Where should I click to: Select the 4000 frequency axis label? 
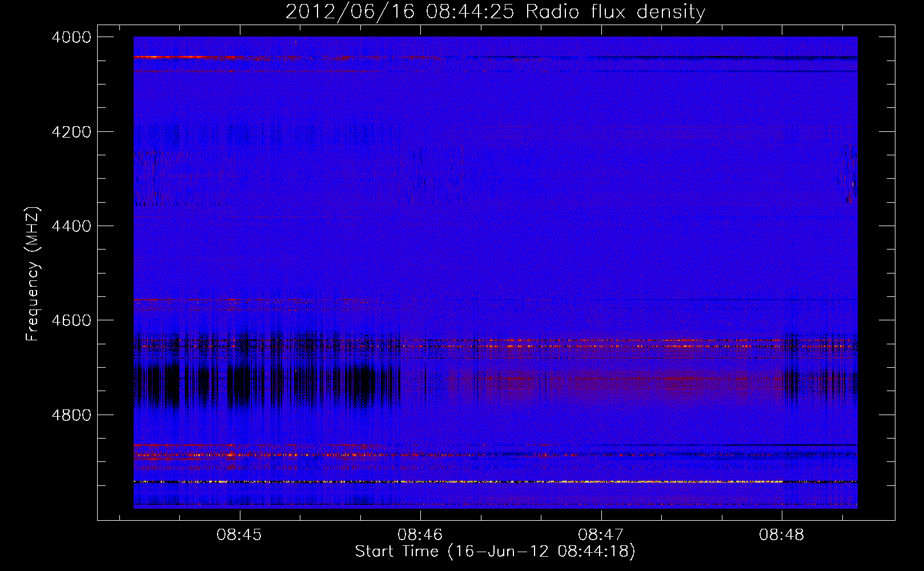click(71, 37)
